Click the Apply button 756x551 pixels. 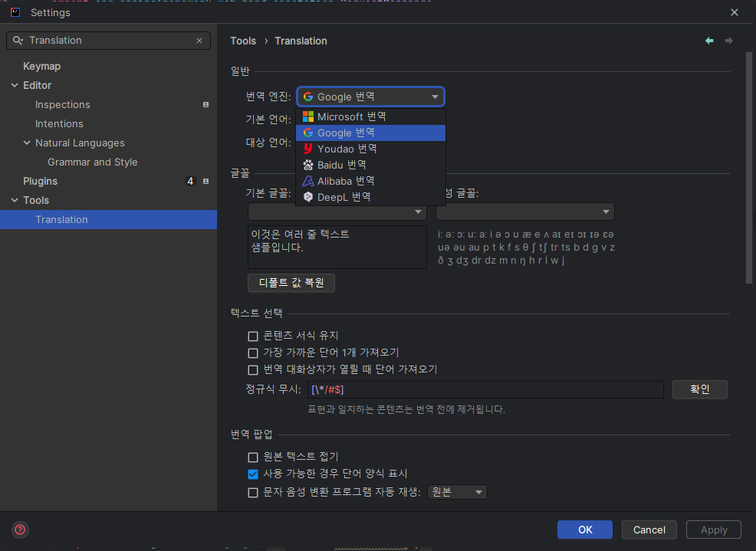click(714, 530)
